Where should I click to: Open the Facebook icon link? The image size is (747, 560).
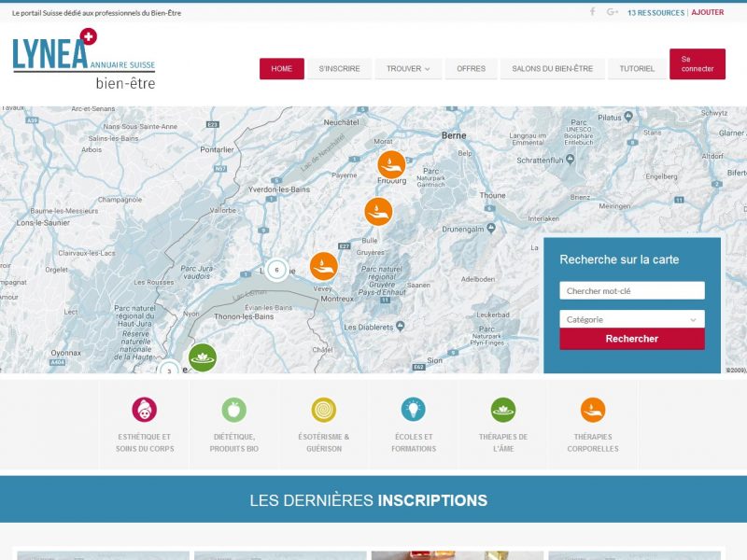coord(592,11)
